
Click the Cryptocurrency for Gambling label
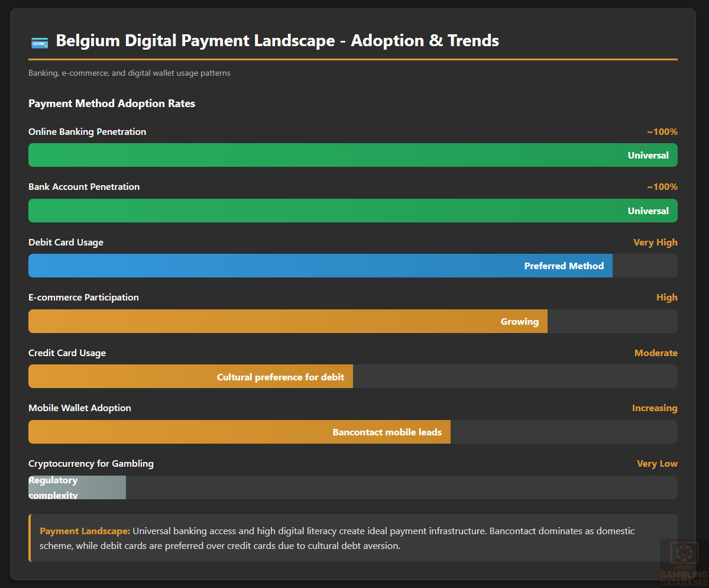click(x=91, y=463)
